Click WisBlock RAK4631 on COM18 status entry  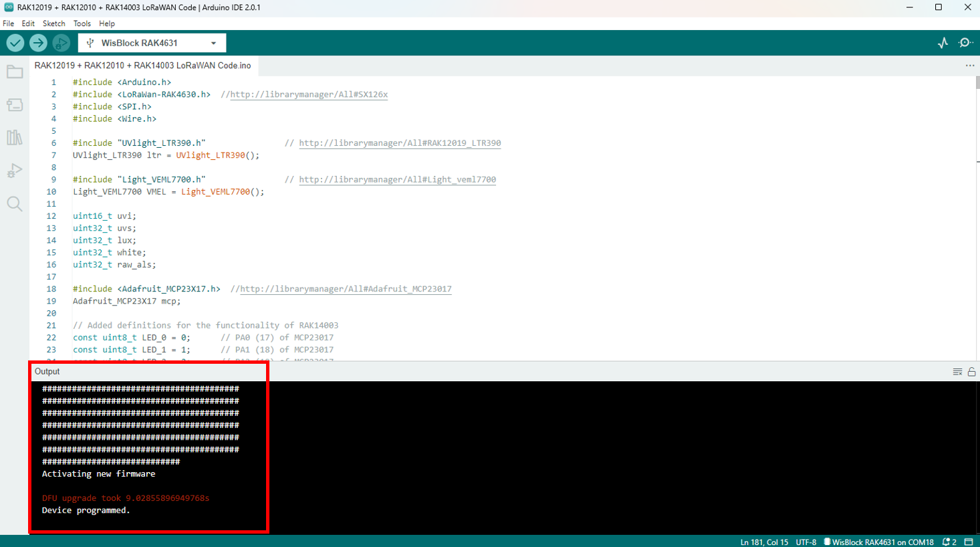click(x=878, y=542)
